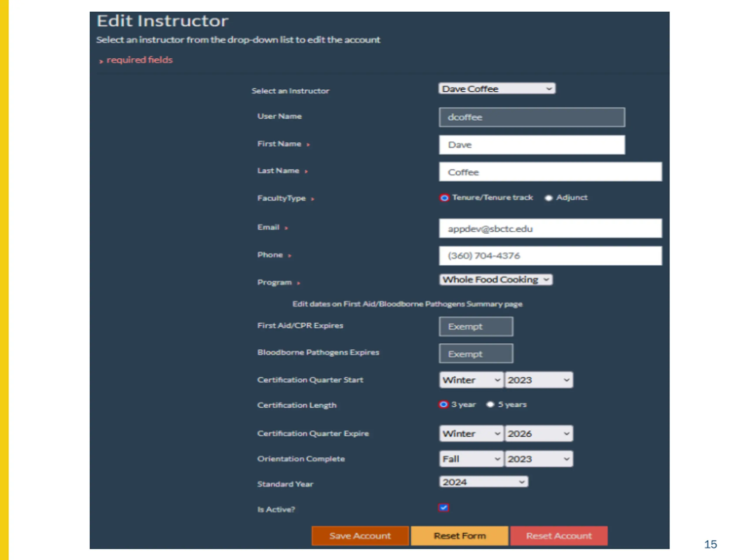This screenshot has width=747, height=560.
Task: Expand the Standard Year dropdown
Action: coord(484,482)
